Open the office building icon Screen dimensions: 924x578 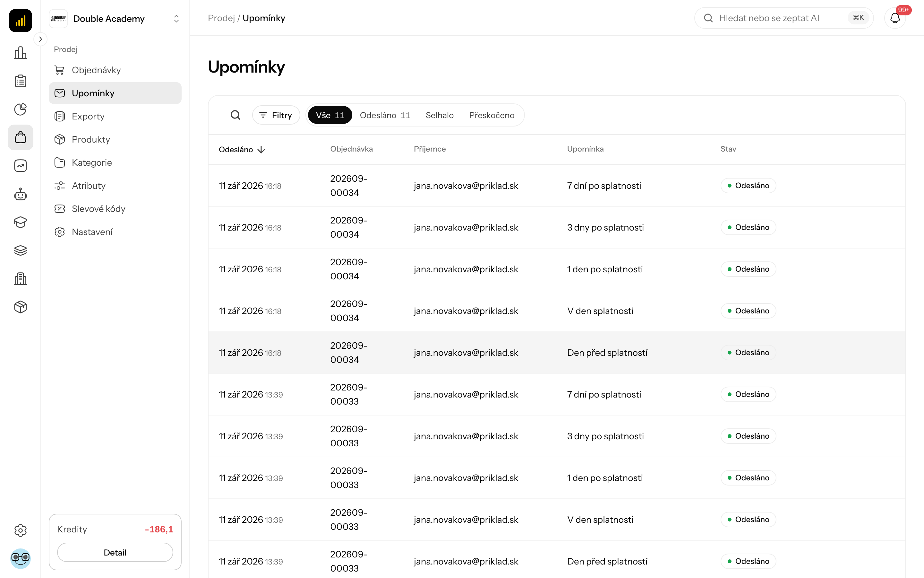click(x=20, y=279)
